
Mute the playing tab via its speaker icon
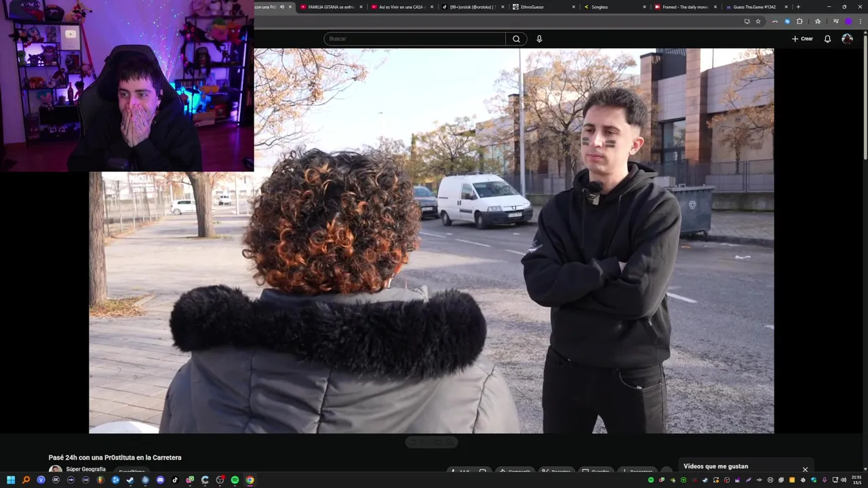[x=282, y=7]
